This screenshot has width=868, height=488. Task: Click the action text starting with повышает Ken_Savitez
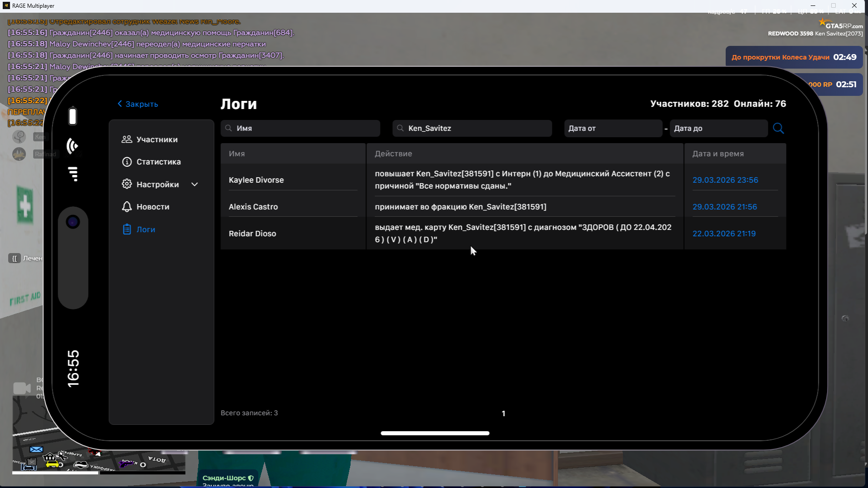522,180
